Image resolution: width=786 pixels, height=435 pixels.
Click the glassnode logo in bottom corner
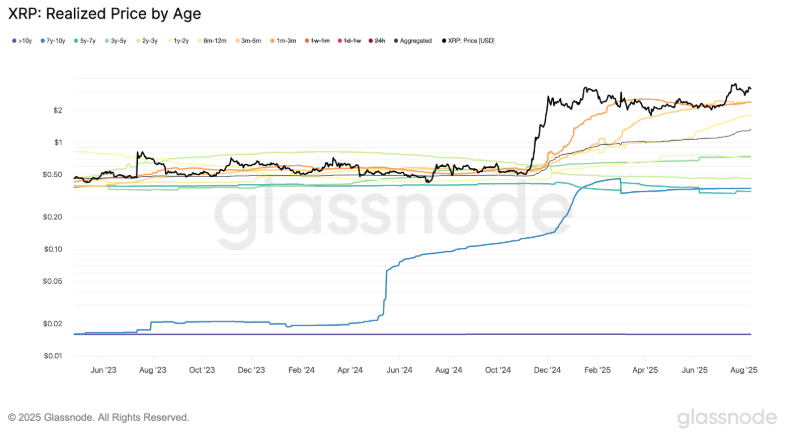726,417
